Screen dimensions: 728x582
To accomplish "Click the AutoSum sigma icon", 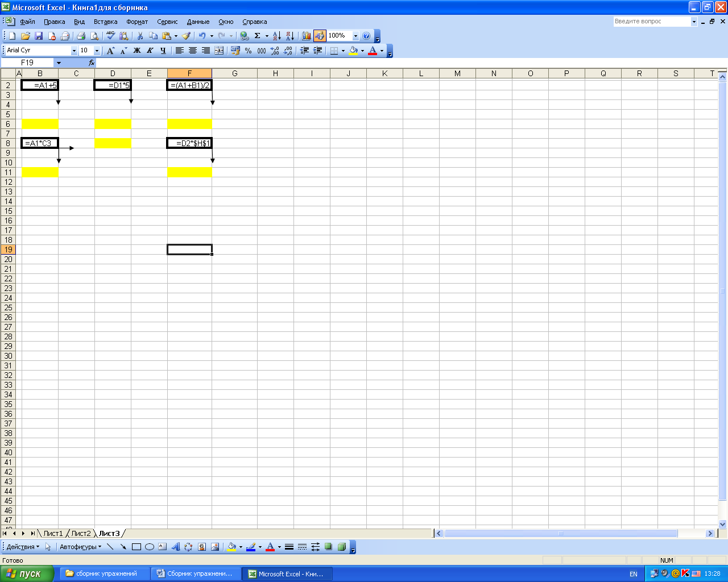I will (258, 36).
